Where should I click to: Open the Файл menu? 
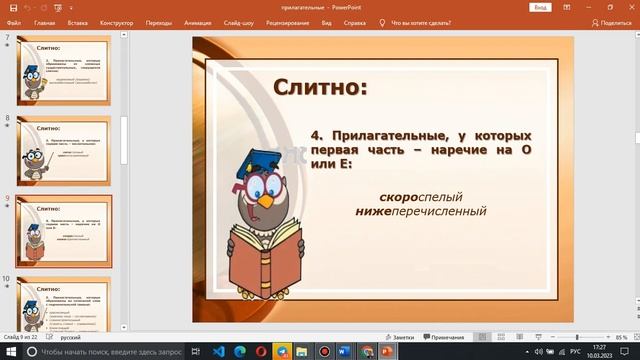(14, 23)
